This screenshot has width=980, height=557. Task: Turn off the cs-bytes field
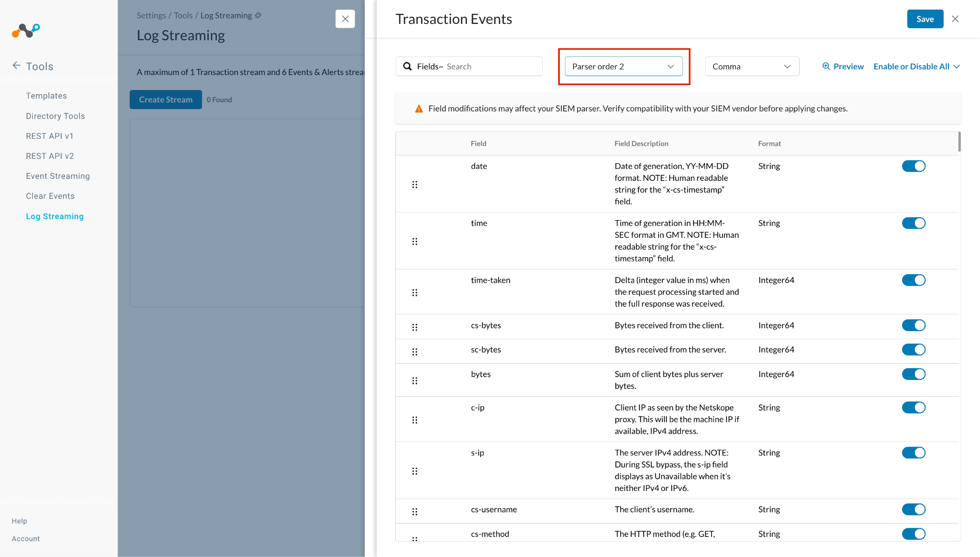coord(913,325)
